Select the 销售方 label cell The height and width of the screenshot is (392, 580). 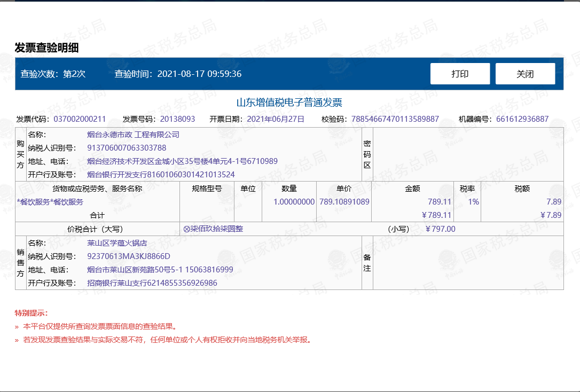pos(20,263)
